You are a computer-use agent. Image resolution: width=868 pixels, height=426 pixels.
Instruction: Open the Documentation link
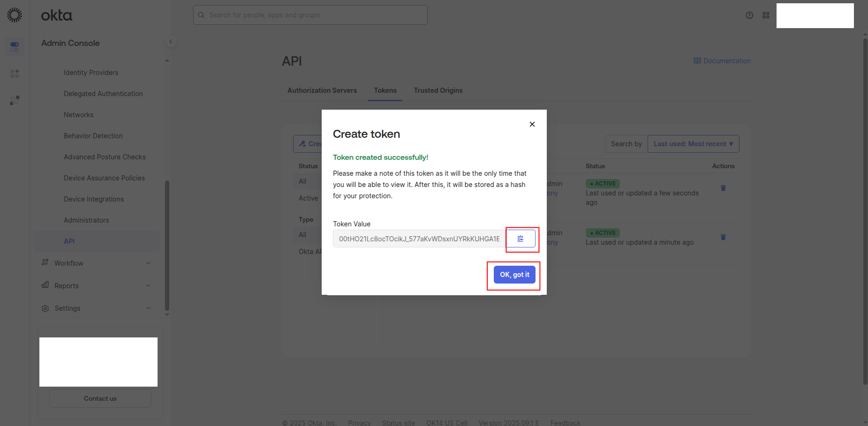coord(722,61)
